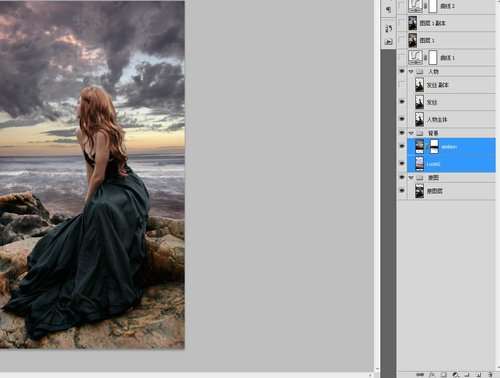Click the 图层 1 layer thumbnail

(413, 40)
